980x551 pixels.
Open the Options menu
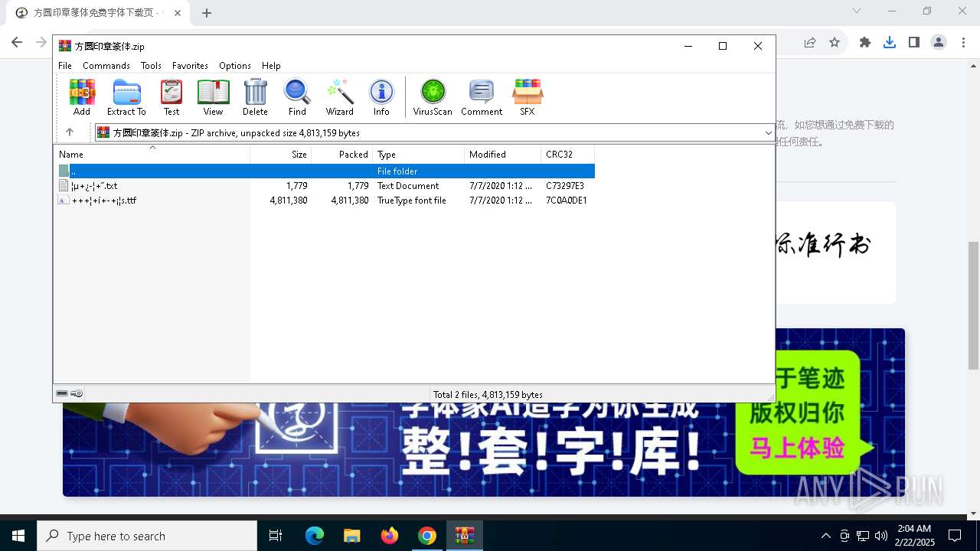coord(235,66)
